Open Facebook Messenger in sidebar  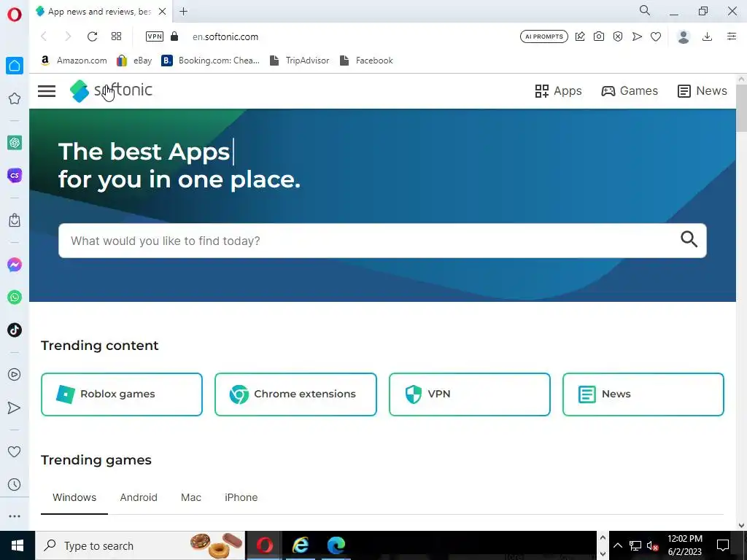tap(15, 265)
